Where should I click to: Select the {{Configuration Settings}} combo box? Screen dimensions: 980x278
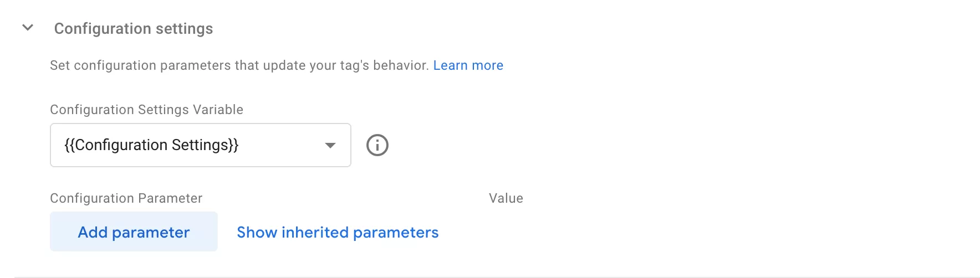tap(201, 145)
